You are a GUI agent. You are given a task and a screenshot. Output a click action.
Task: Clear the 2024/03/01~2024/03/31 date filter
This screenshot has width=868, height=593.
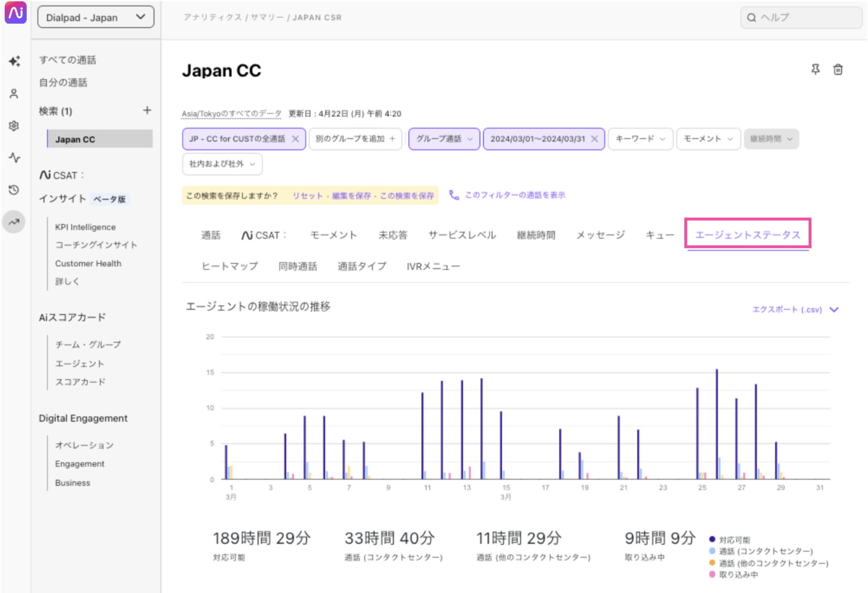[x=594, y=139]
